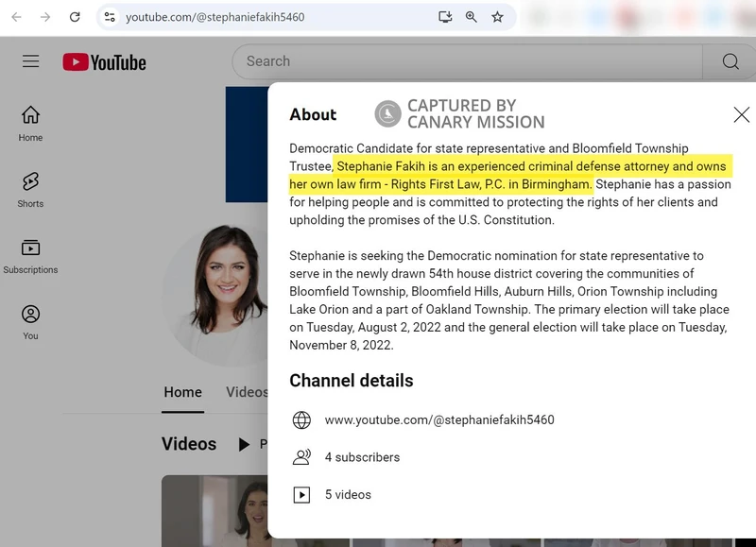Click the 'Channel details' heading

[352, 381]
